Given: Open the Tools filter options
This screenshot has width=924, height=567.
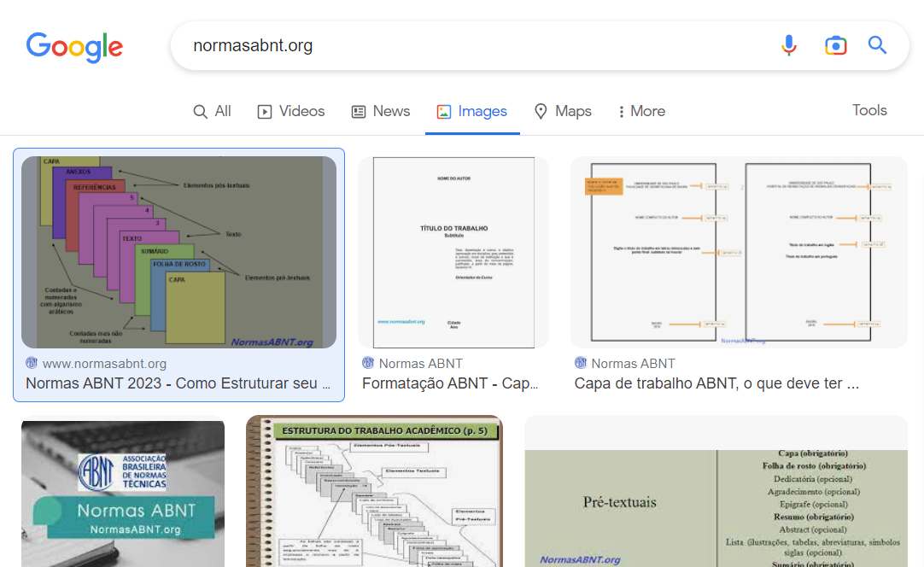Looking at the screenshot, I should [869, 110].
